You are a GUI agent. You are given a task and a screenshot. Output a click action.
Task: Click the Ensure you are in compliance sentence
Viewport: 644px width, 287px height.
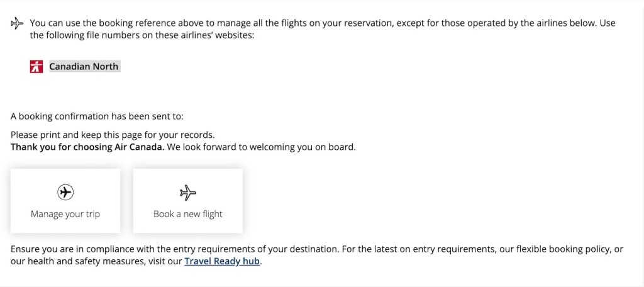pyautogui.click(x=94, y=249)
